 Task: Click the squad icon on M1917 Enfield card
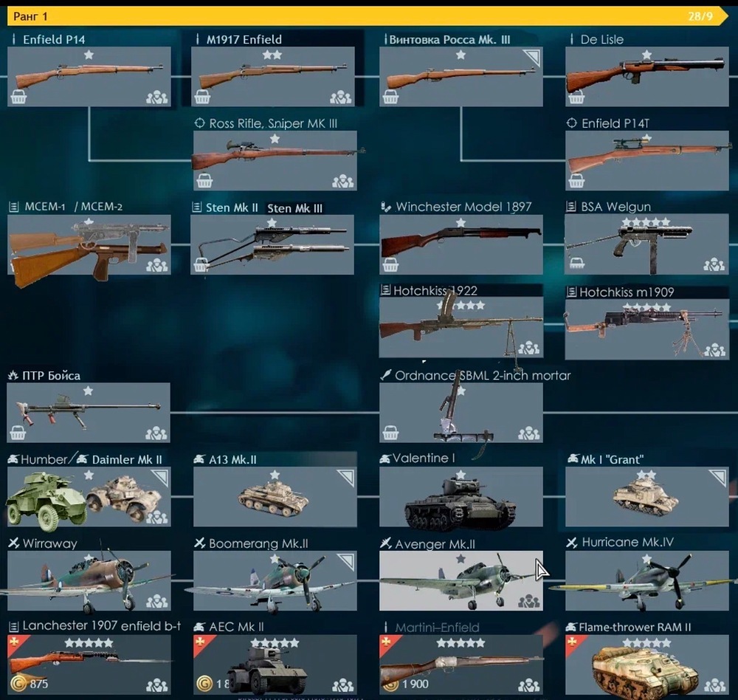341,97
